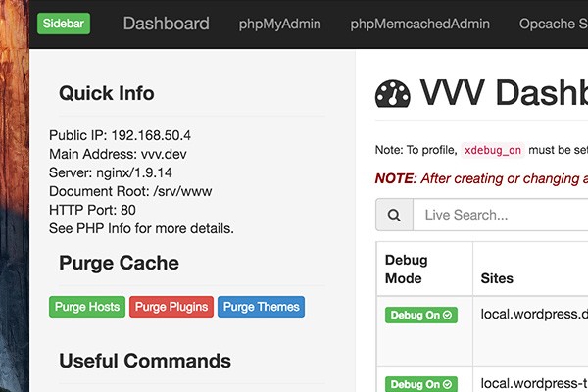Click the Purge Hosts button
Viewport: 588px width, 392px height.
[x=87, y=307]
